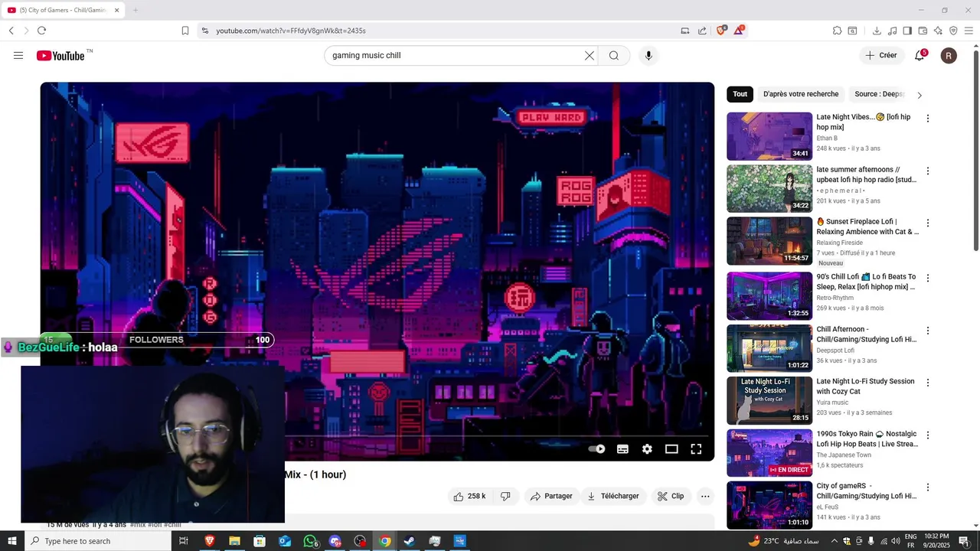This screenshot has height=551, width=980.
Task: Open WhatsApp from the taskbar
Action: (310, 541)
